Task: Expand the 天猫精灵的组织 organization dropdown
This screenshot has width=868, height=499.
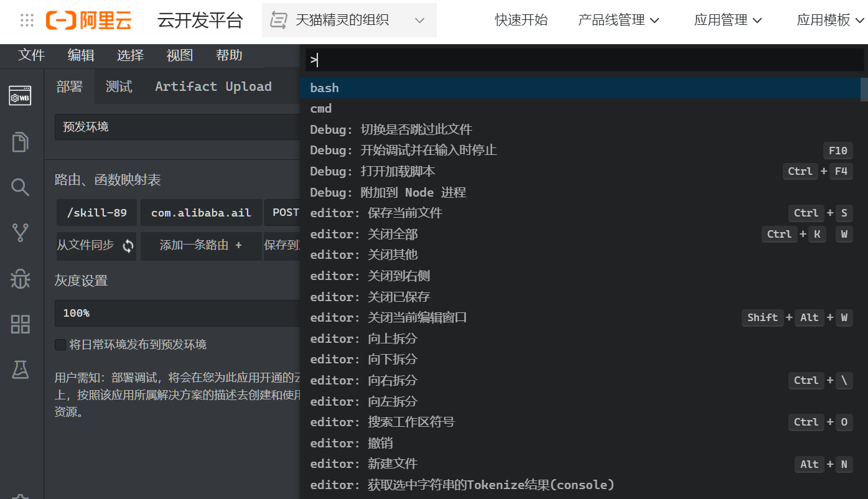Action: [x=349, y=21]
